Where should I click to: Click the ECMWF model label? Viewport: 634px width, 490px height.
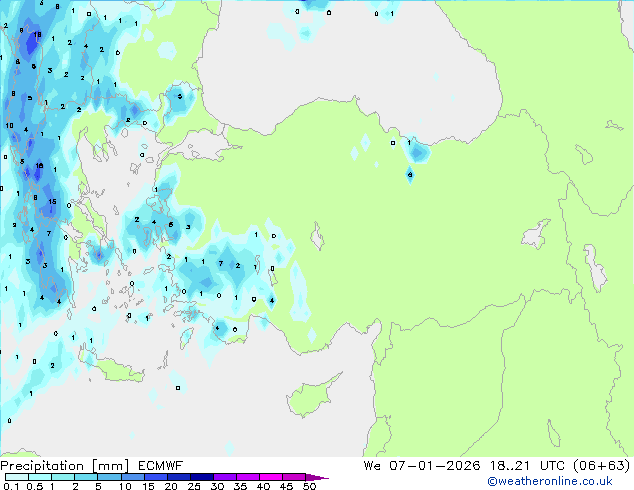pos(161,466)
